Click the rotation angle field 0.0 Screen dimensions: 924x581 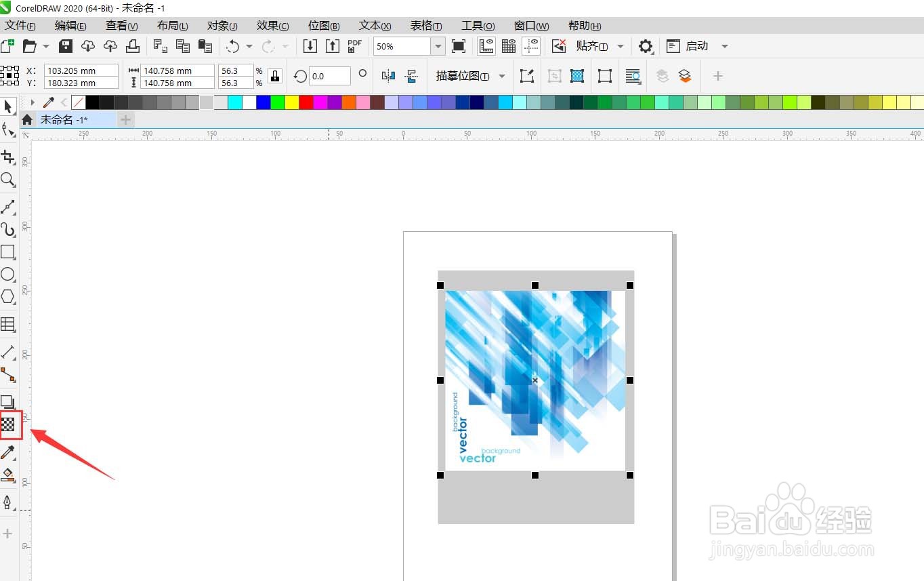point(330,76)
